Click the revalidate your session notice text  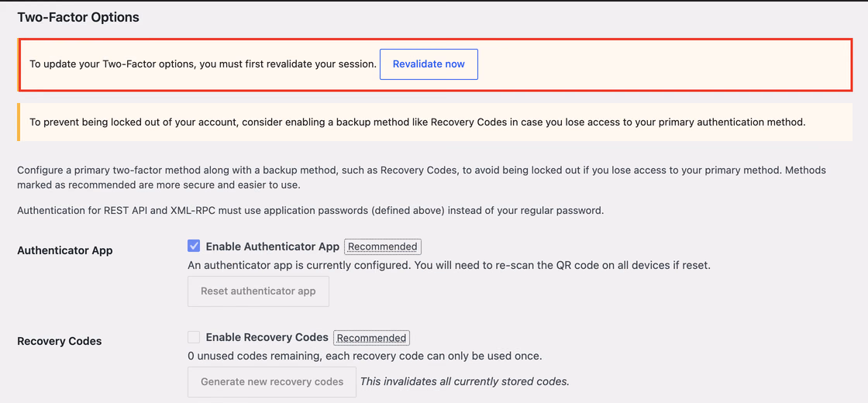click(203, 64)
